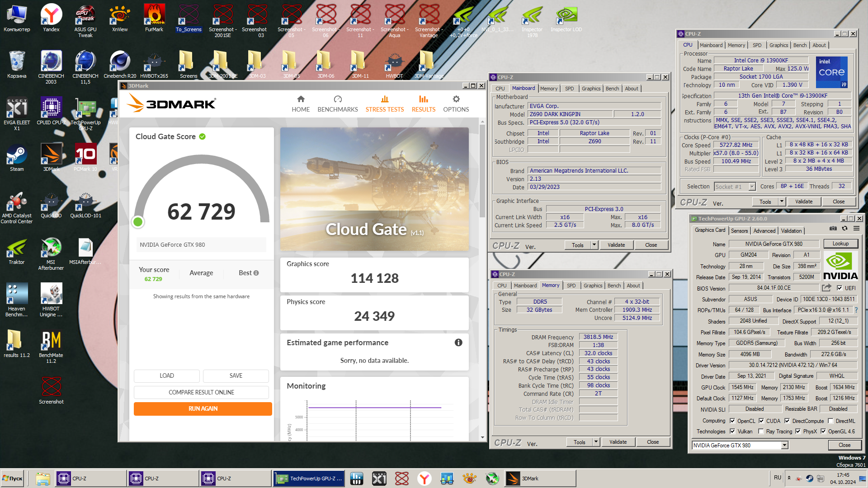Screen dimensions: 868x488
Task: Select the Traktor desktop icon
Action: pyautogui.click(x=17, y=251)
